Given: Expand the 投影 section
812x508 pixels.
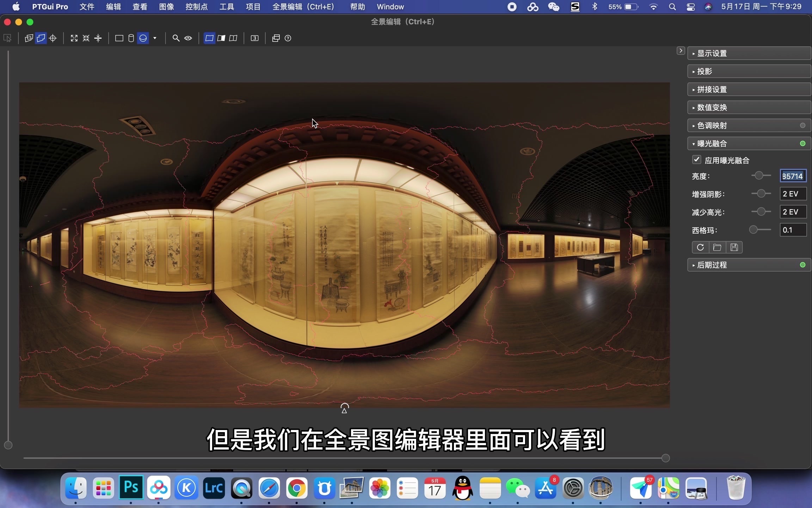Looking at the screenshot, I should tap(749, 71).
